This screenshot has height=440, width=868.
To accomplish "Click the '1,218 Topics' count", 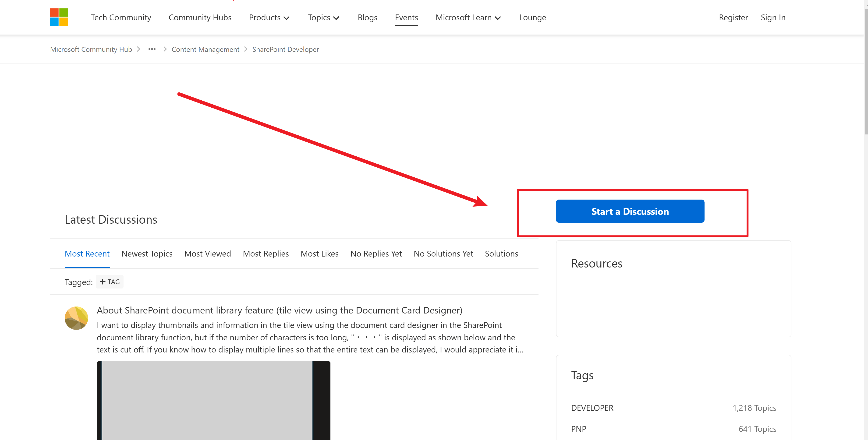I will tap(755, 408).
